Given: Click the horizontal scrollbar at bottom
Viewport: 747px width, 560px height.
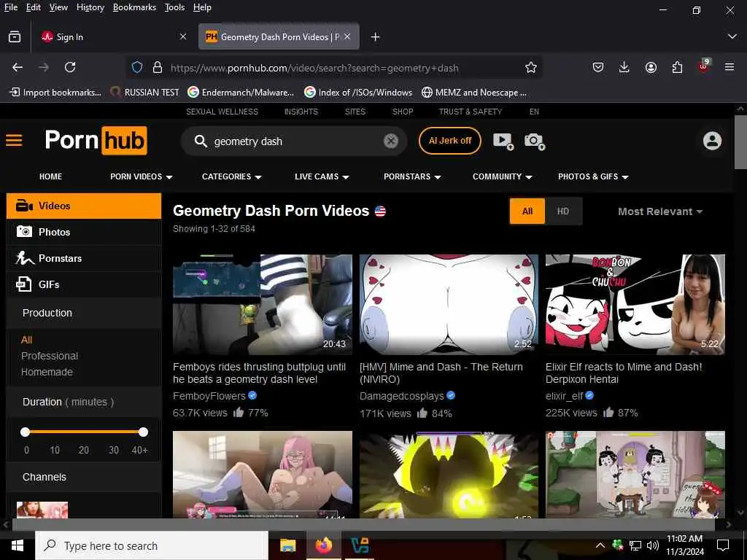Looking at the screenshot, I should click(363, 524).
